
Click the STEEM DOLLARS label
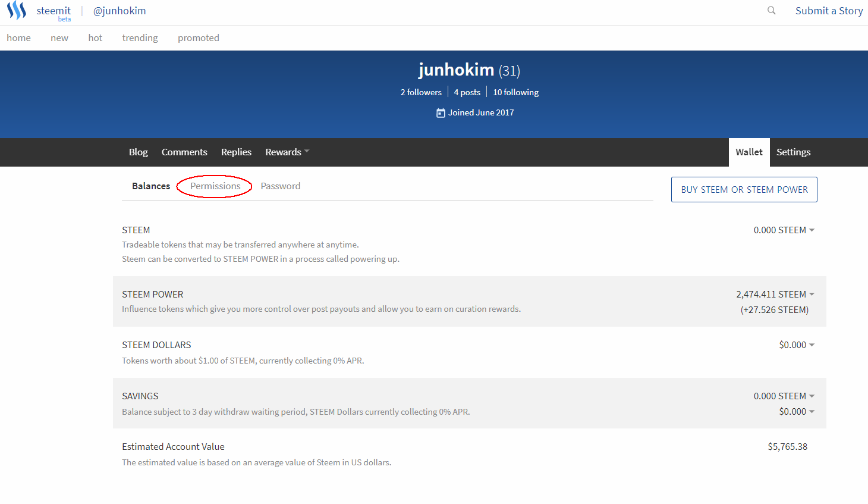pos(156,345)
